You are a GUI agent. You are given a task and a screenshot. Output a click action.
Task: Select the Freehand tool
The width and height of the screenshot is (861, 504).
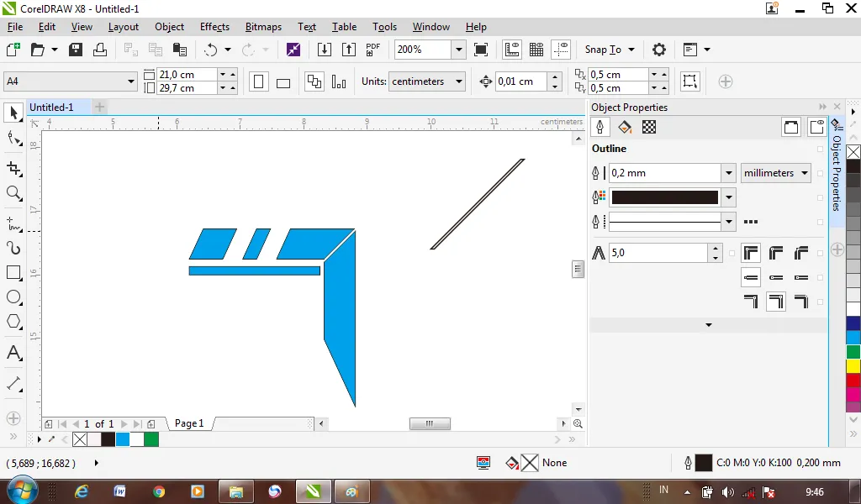13,224
